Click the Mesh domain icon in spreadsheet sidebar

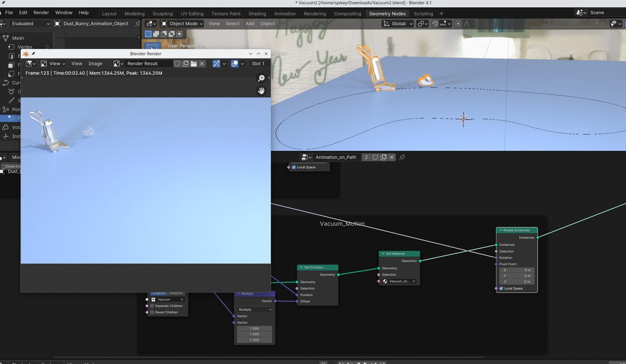point(6,38)
